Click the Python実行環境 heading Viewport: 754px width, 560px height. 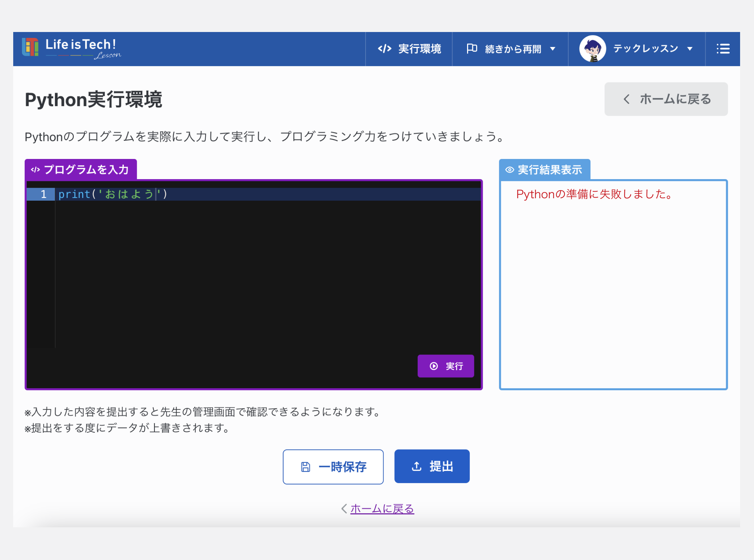(x=93, y=100)
